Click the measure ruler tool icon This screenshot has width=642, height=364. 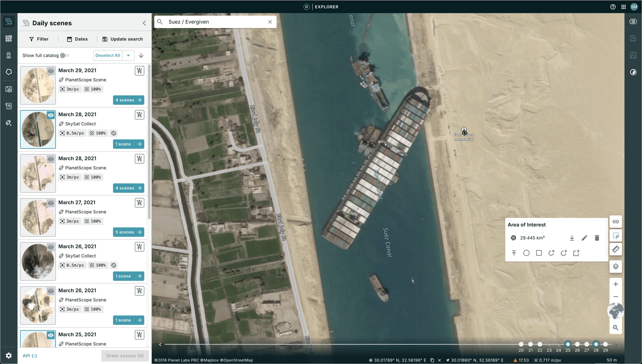[x=616, y=249]
